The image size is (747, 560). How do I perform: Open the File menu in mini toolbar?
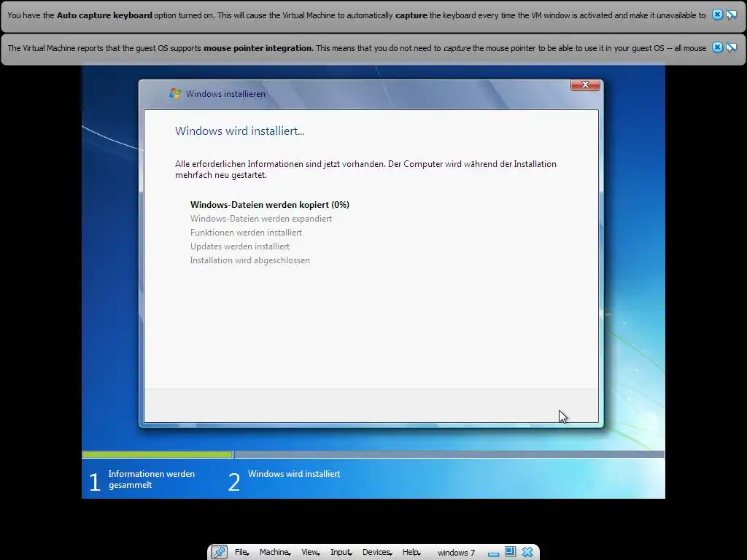(x=242, y=552)
